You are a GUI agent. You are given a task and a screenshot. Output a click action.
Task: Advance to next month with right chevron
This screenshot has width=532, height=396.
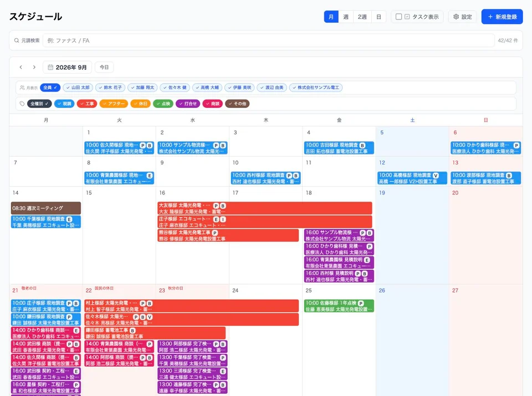coord(34,67)
